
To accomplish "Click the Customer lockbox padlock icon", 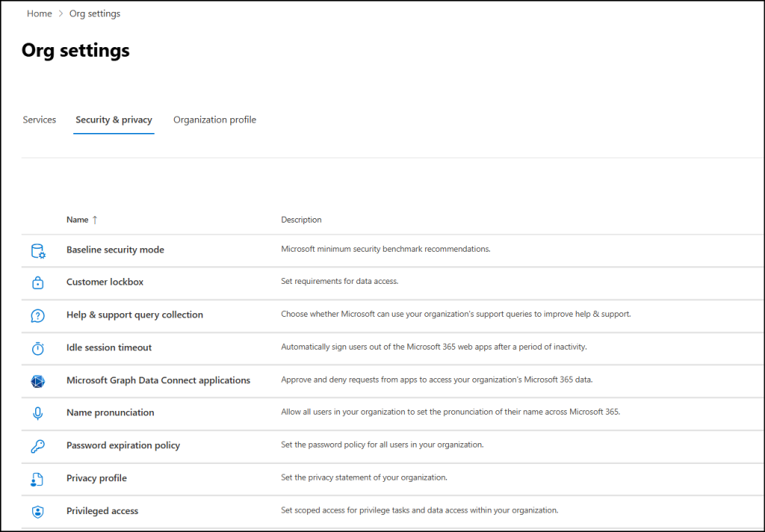I will (37, 282).
